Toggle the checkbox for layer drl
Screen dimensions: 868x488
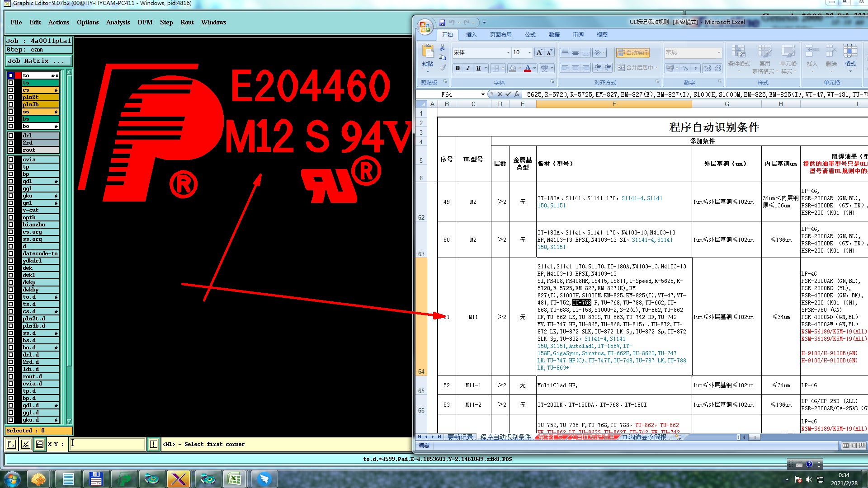11,136
